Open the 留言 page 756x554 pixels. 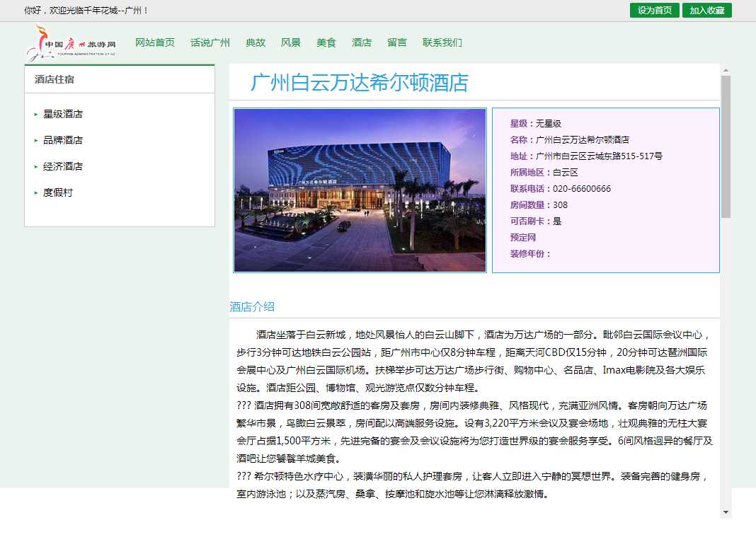(397, 42)
